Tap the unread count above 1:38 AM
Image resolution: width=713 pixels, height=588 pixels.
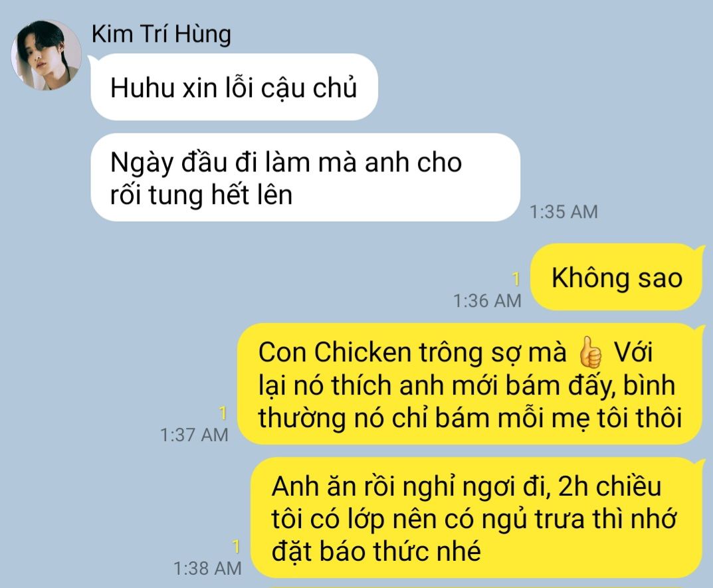236,546
